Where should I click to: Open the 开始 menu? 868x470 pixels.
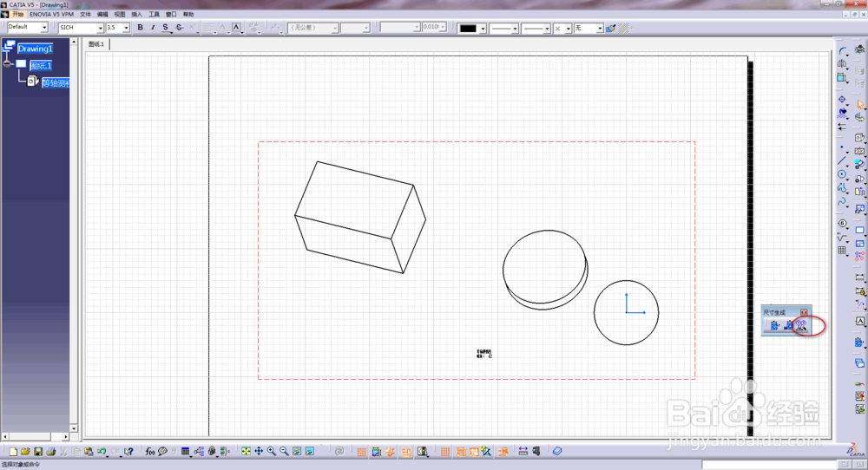[17, 15]
